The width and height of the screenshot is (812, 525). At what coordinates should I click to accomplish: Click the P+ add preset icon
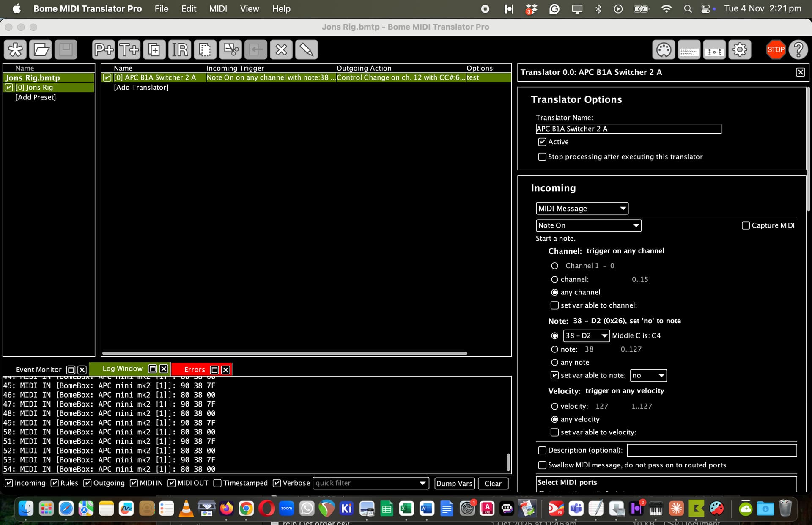coord(104,50)
